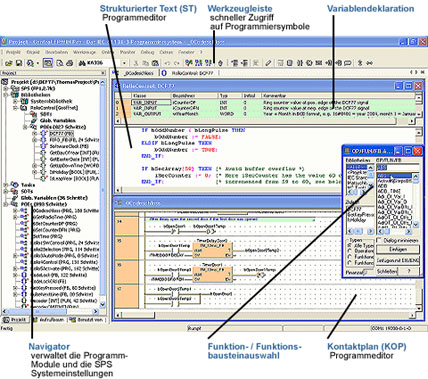The width and height of the screenshot is (428, 379).
Task: Click the Navigator horizontal scrollbar
Action: [x=50, y=311]
